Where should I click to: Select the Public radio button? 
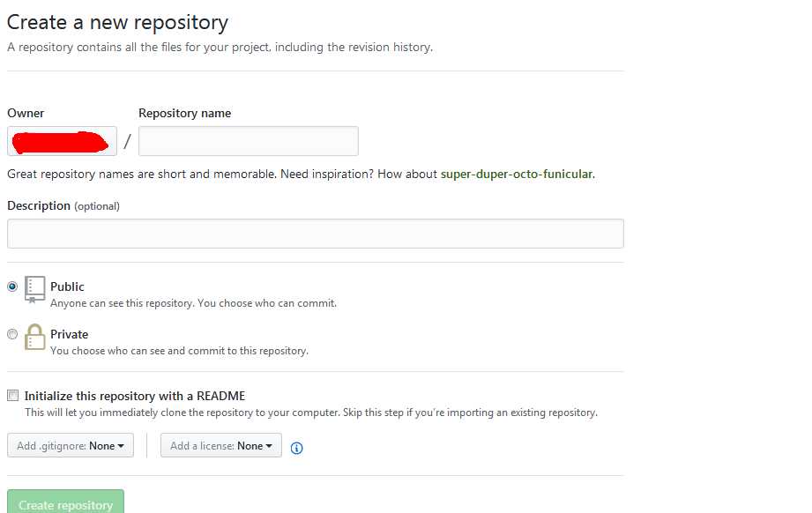click(12, 286)
